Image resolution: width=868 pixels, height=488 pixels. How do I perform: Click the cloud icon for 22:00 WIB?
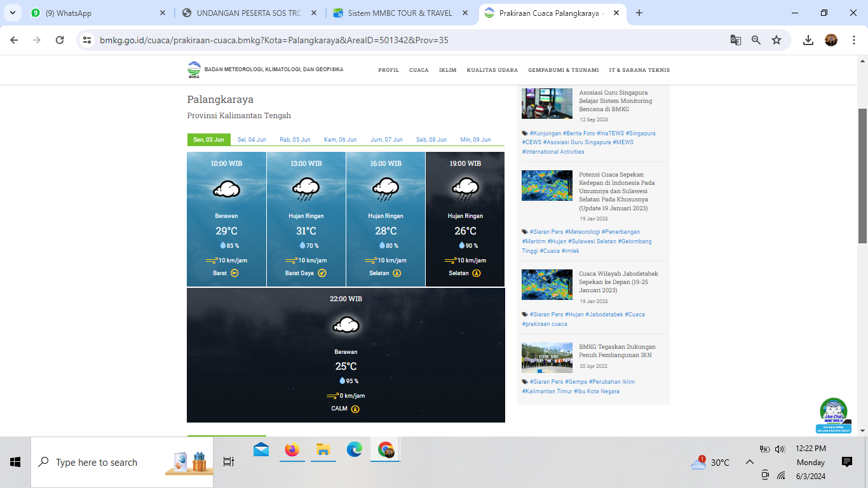point(346,325)
